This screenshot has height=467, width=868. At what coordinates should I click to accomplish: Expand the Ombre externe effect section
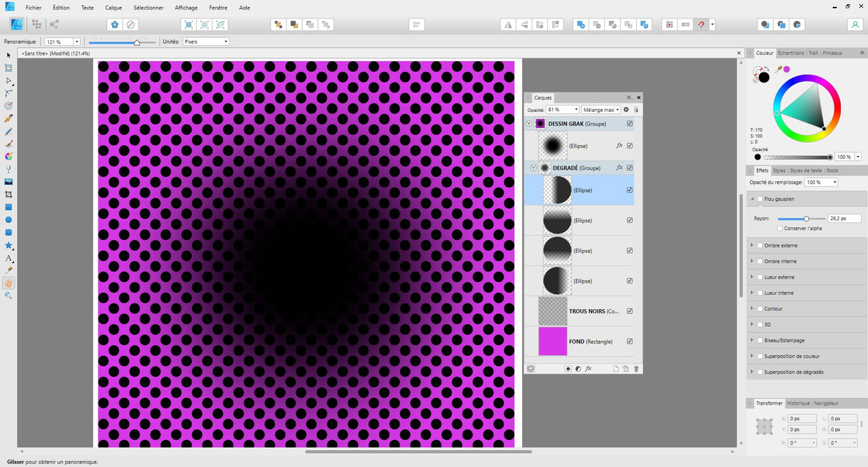coord(751,245)
